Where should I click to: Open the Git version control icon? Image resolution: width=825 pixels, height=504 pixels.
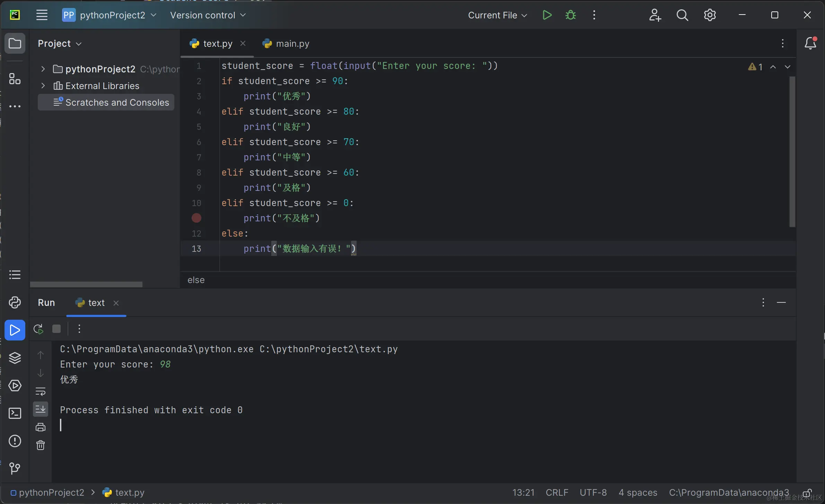pyautogui.click(x=15, y=469)
